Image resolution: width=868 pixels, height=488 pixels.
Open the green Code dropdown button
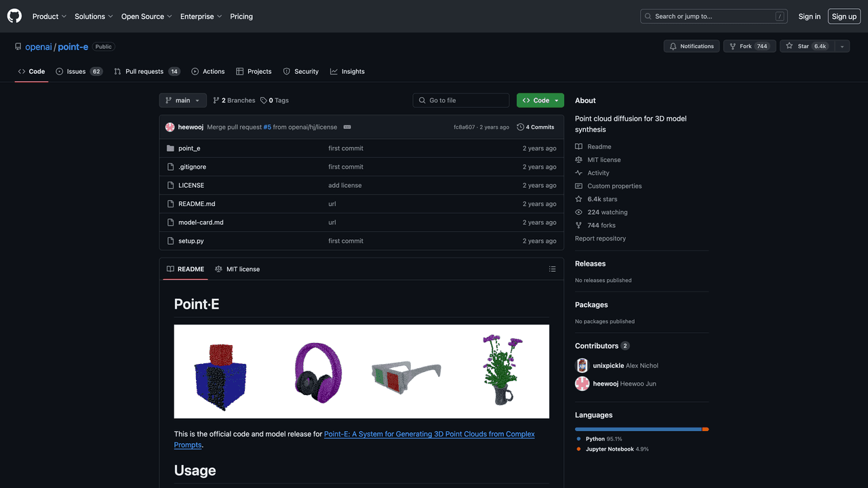pos(540,100)
